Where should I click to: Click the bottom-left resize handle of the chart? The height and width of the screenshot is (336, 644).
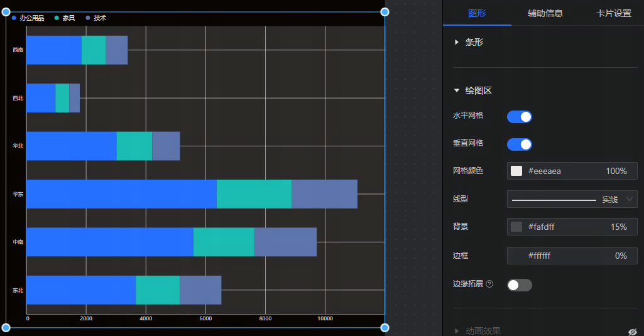tap(6, 327)
